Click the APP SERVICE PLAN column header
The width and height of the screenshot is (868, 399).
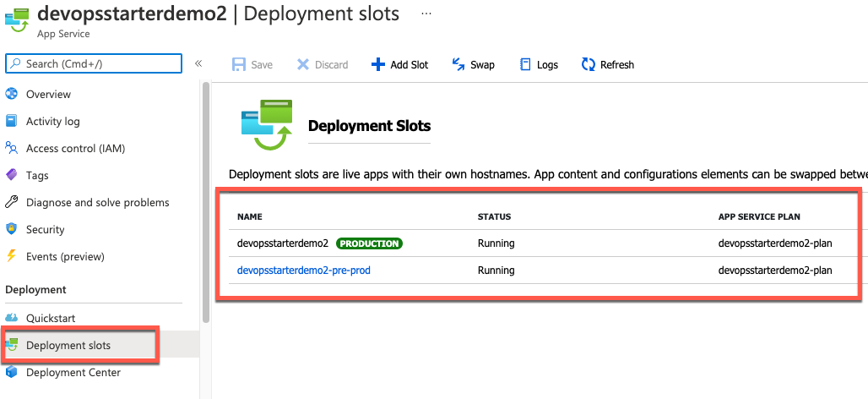coord(759,216)
